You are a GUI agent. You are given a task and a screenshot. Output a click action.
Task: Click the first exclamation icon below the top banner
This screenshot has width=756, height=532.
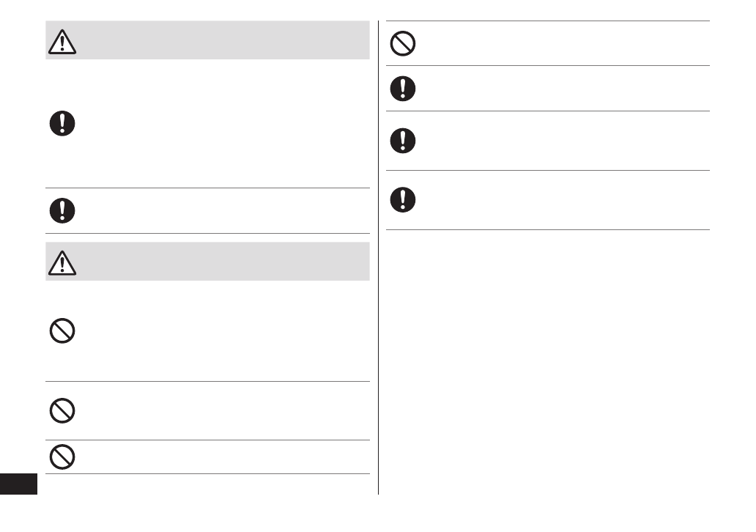tap(62, 123)
